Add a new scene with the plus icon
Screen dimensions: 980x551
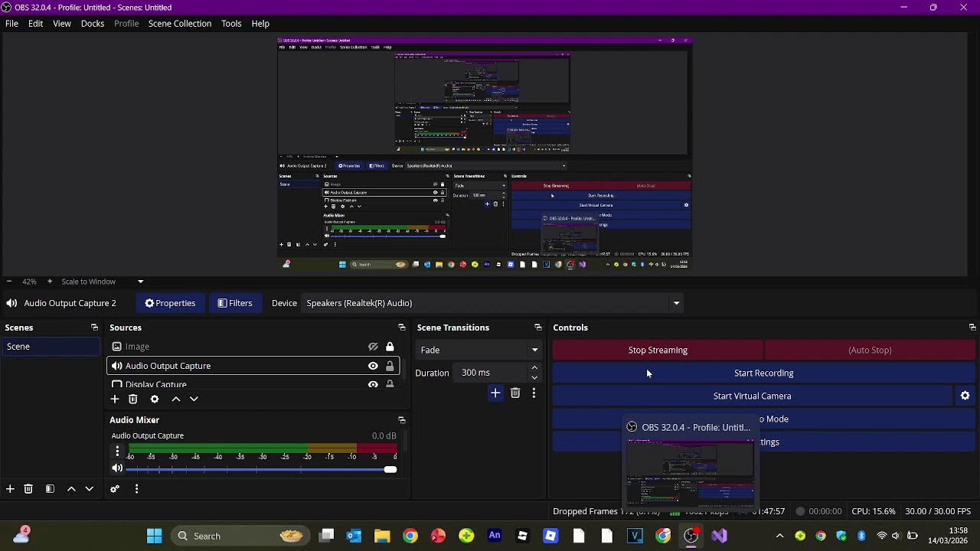(x=10, y=489)
